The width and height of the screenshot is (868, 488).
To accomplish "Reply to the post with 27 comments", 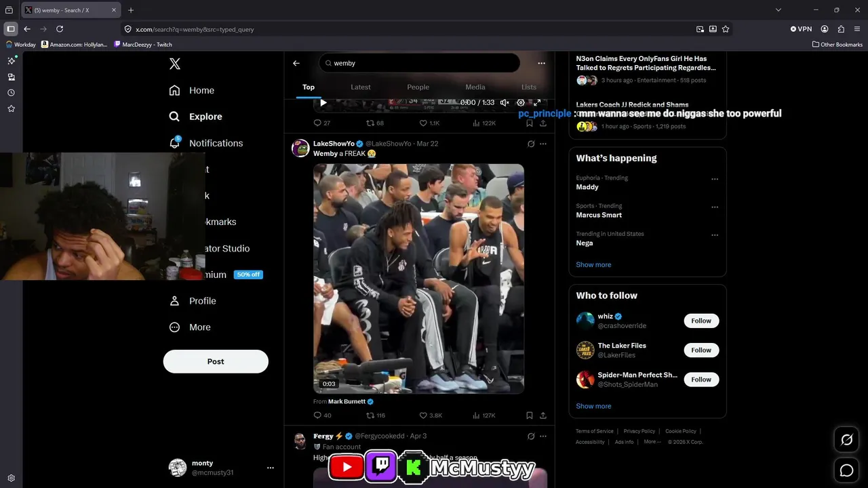I will pyautogui.click(x=321, y=123).
